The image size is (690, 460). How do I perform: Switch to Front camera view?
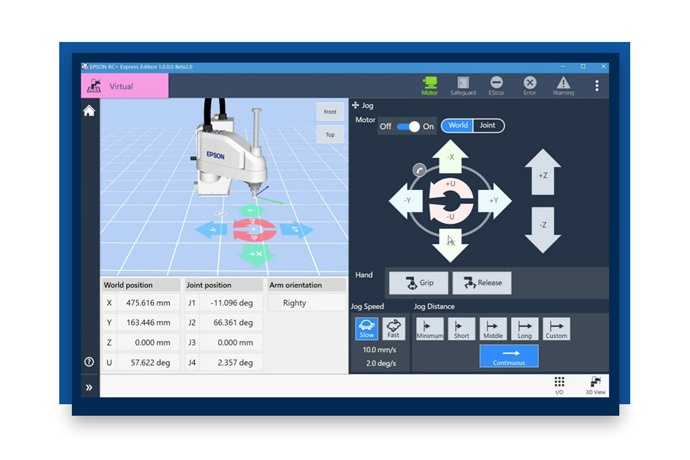(329, 112)
